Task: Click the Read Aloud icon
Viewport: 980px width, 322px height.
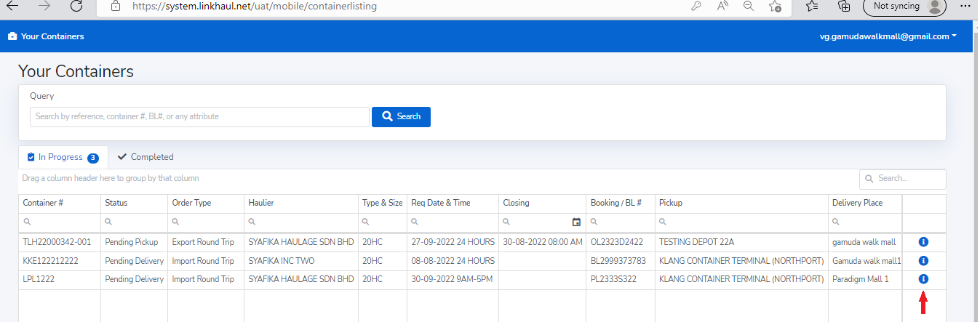Action: coord(722,6)
